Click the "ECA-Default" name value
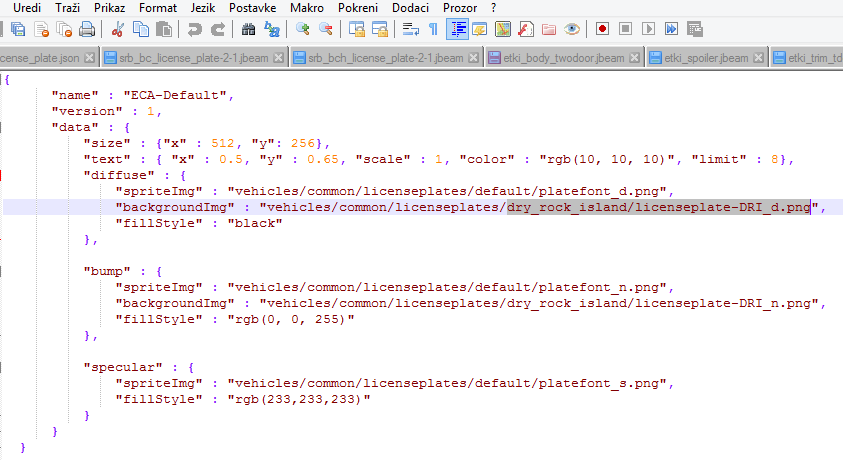 [175, 96]
